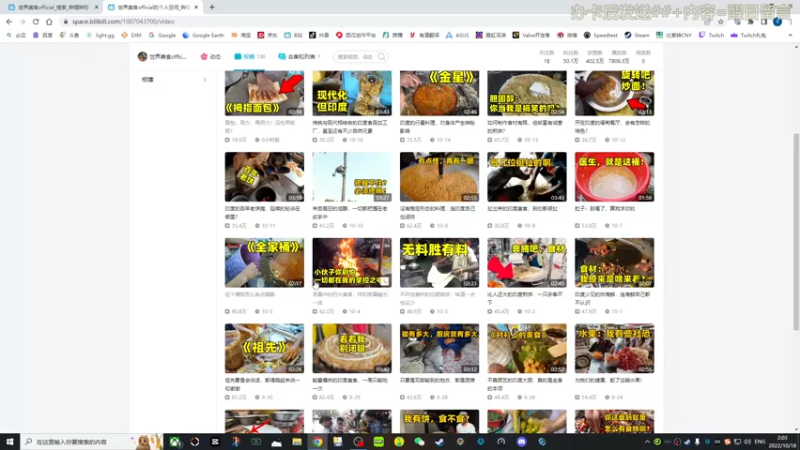Open the browser extensions puzzle icon
Screen dimensions: 800x450
(x=751, y=22)
